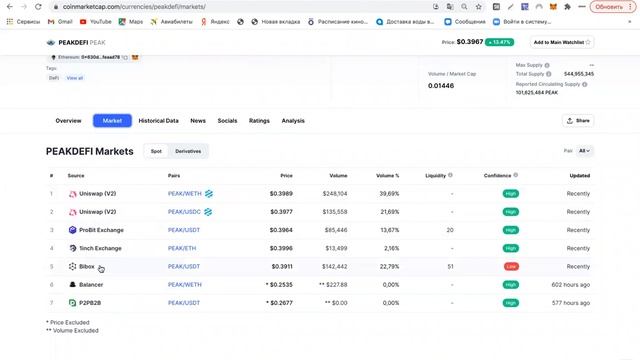Open the Войти в систему bookmark
640x360 pixels.
pos(522,22)
